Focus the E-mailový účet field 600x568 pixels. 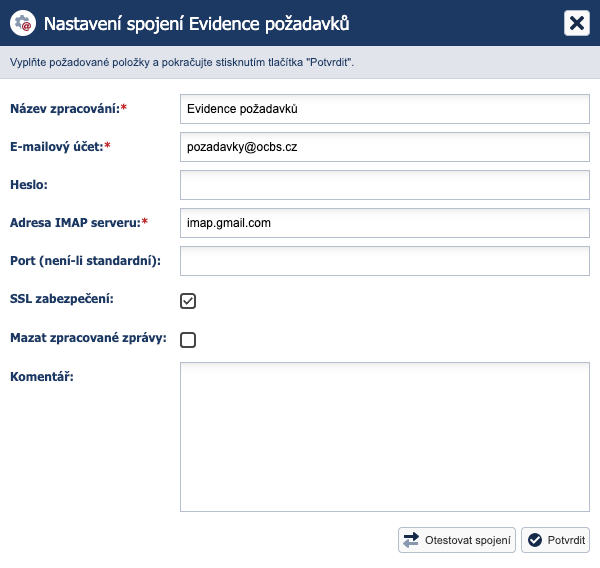coord(385,147)
